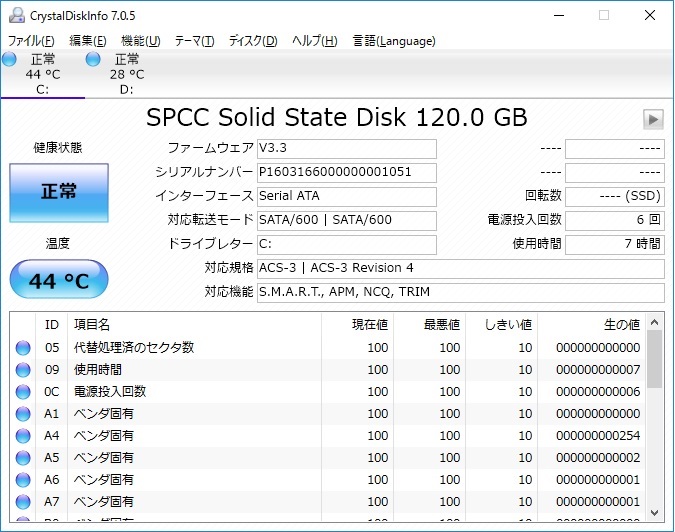Screen dimensions: 675x532
Task: Click the scroll down arrow of SMART list
Action: coord(654,513)
